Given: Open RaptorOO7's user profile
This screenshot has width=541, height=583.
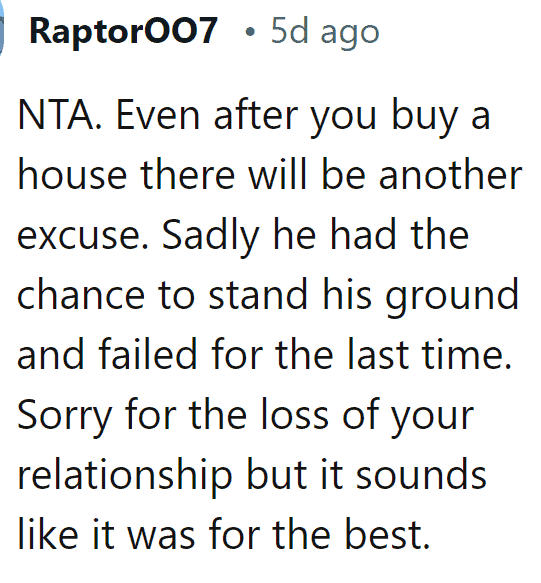Looking at the screenshot, I should coord(123,32).
